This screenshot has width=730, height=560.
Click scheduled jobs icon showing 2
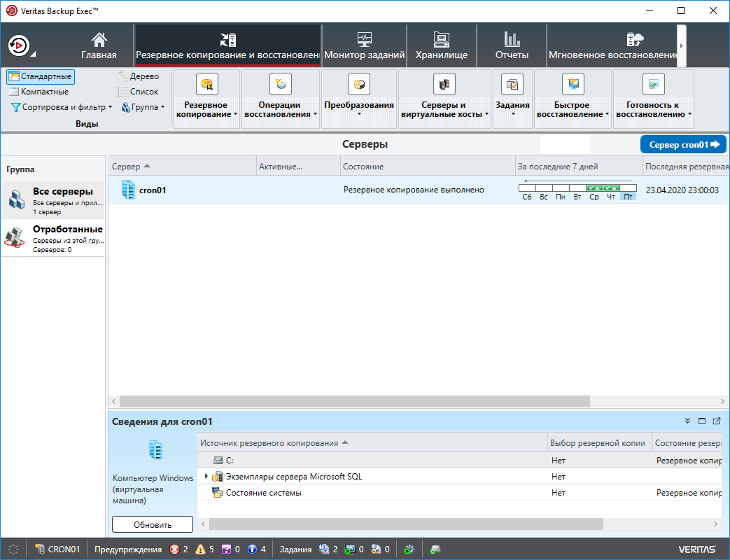coord(324,549)
